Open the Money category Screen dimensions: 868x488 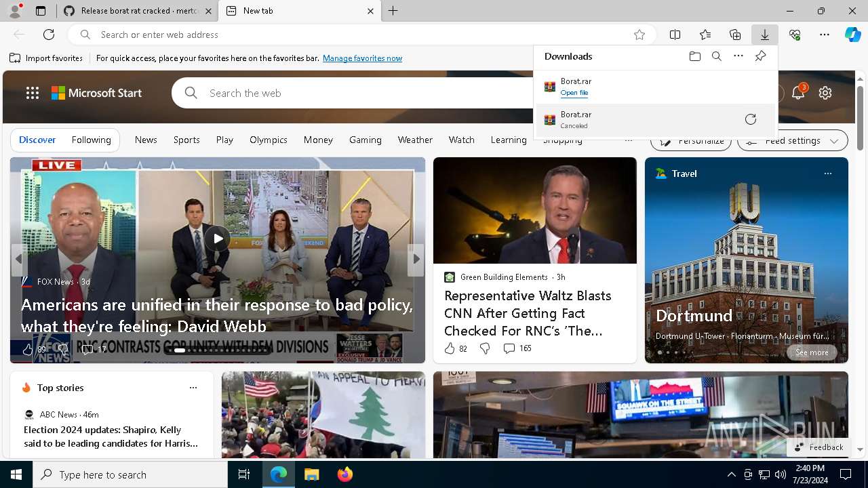(x=318, y=140)
